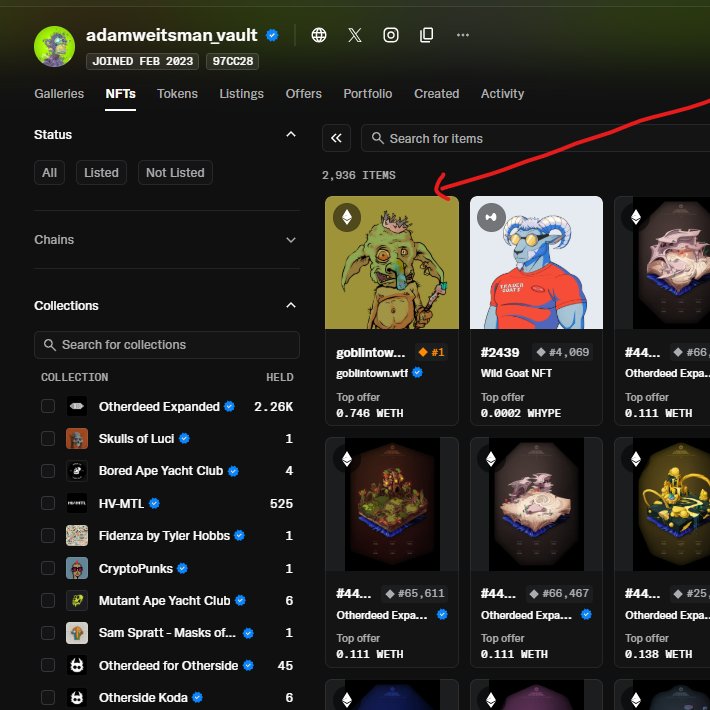
Task: Click the Ethereum chain icon on goblintown card
Action: pos(347,217)
